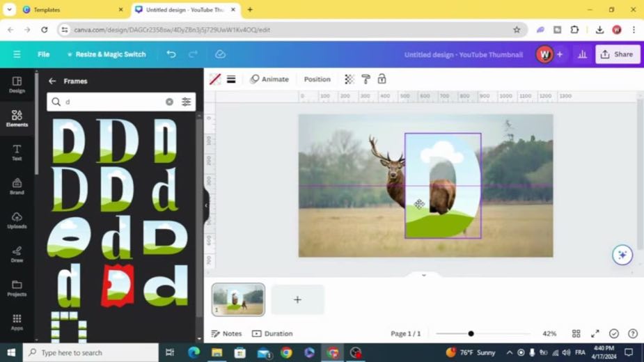Screen dimensions: 644x362
Task: Open the Duration settings
Action: (272, 333)
